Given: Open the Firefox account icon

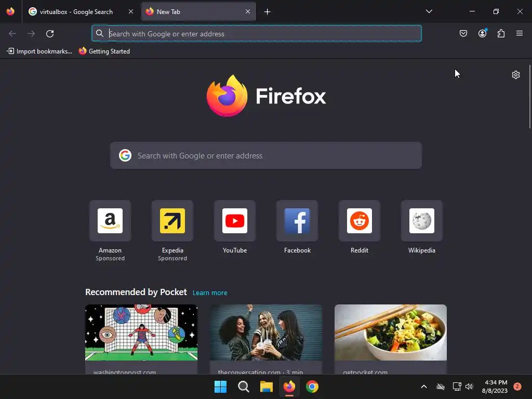Looking at the screenshot, I should click(x=482, y=33).
